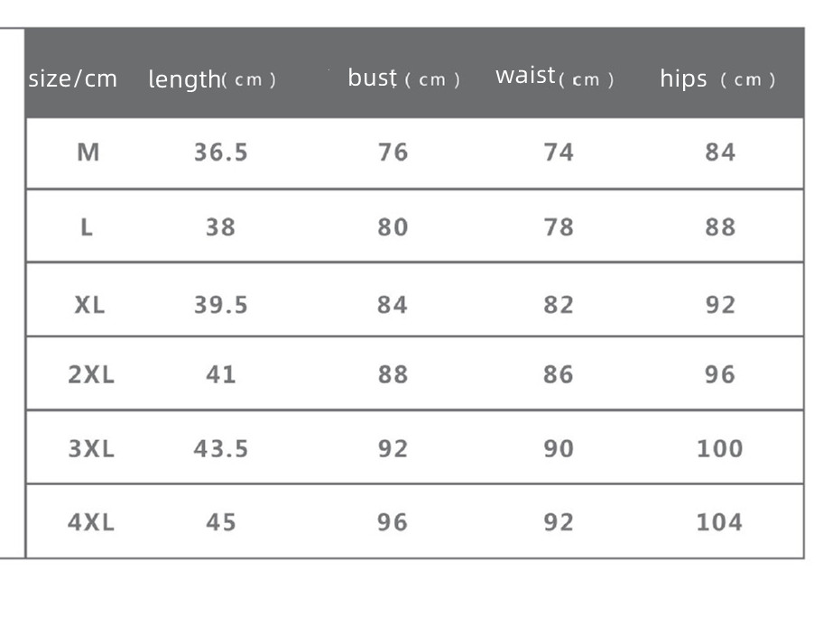Viewport: 832px width, 644px height.
Task: Click bust value 76 in M row
Action: coord(393,152)
